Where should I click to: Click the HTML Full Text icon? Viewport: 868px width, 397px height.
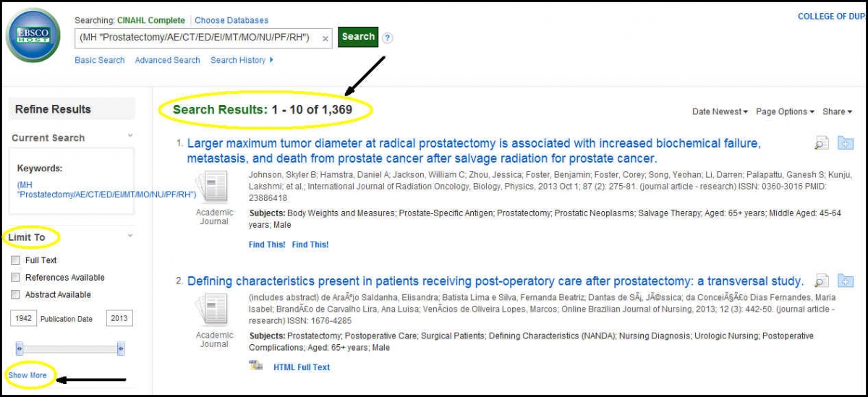tap(256, 367)
